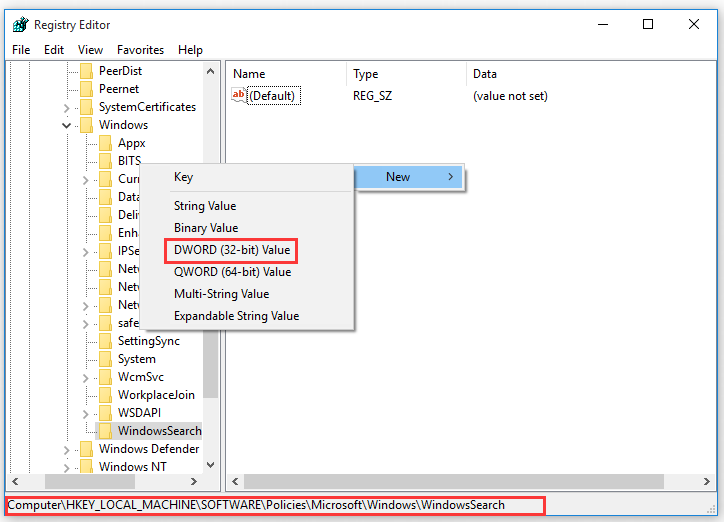Click the Appx folder icon
The height and width of the screenshot is (522, 724).
click(x=105, y=143)
